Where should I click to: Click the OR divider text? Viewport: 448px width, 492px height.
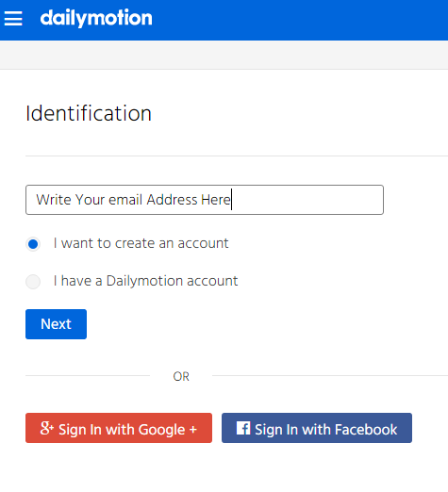pyautogui.click(x=181, y=376)
